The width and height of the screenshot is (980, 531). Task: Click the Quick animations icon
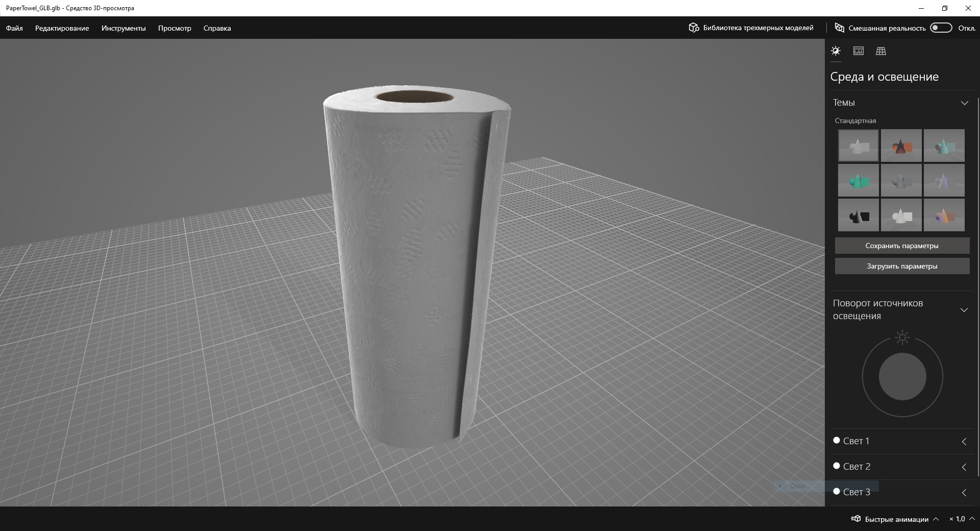coord(856,519)
